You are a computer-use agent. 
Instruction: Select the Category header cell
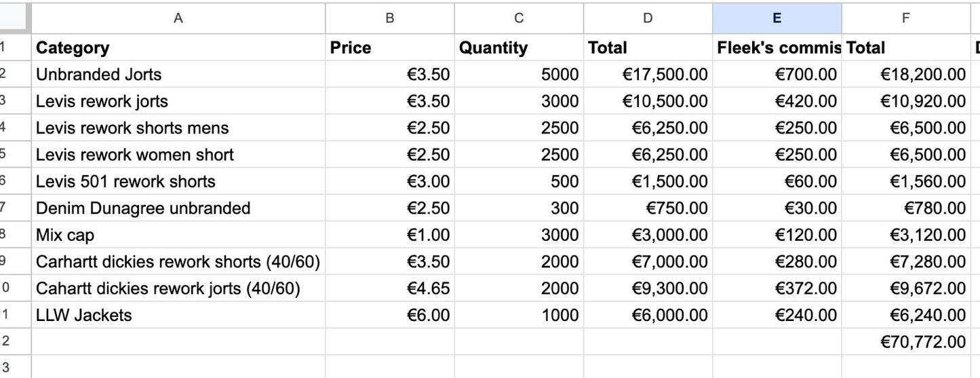click(x=178, y=48)
